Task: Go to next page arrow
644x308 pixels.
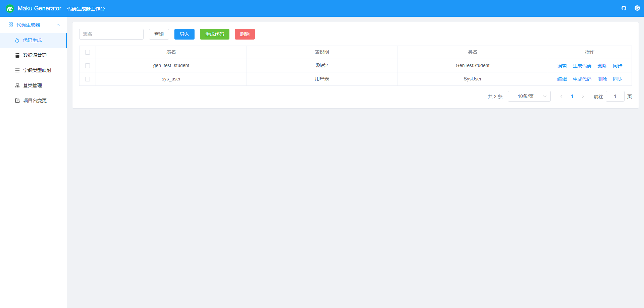Action: (583, 96)
